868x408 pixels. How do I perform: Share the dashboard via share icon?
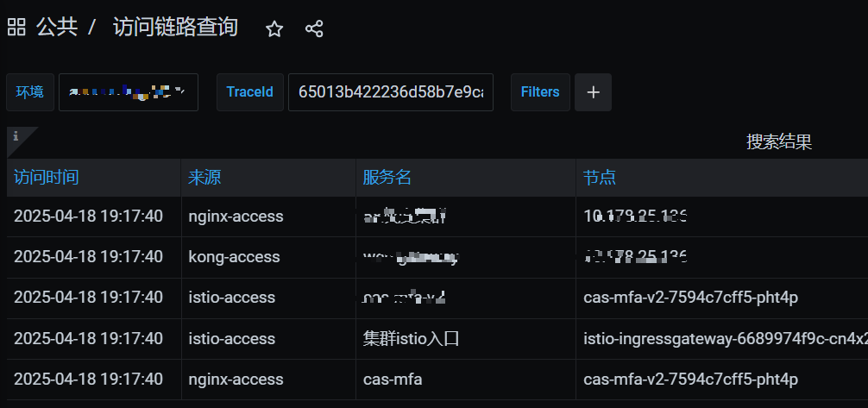314,28
